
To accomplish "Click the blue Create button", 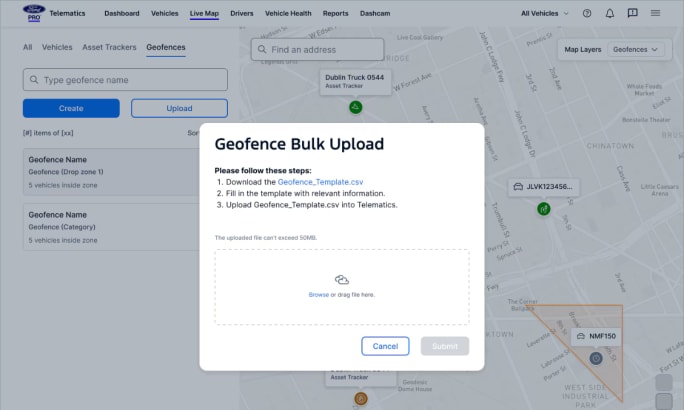I will point(71,108).
